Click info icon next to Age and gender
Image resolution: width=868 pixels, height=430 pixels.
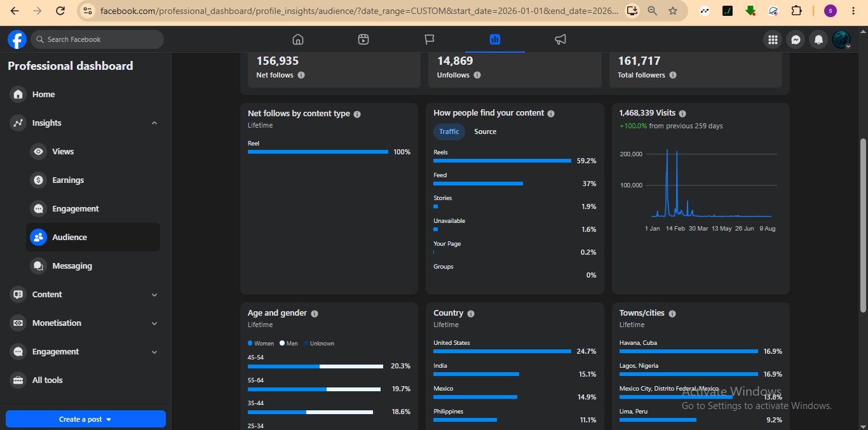(x=315, y=314)
